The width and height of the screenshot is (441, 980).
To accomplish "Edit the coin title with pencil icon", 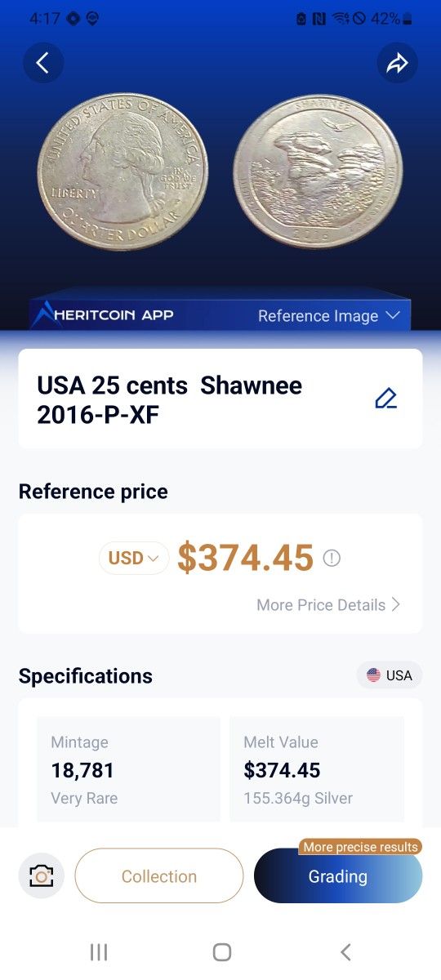I will click(385, 399).
